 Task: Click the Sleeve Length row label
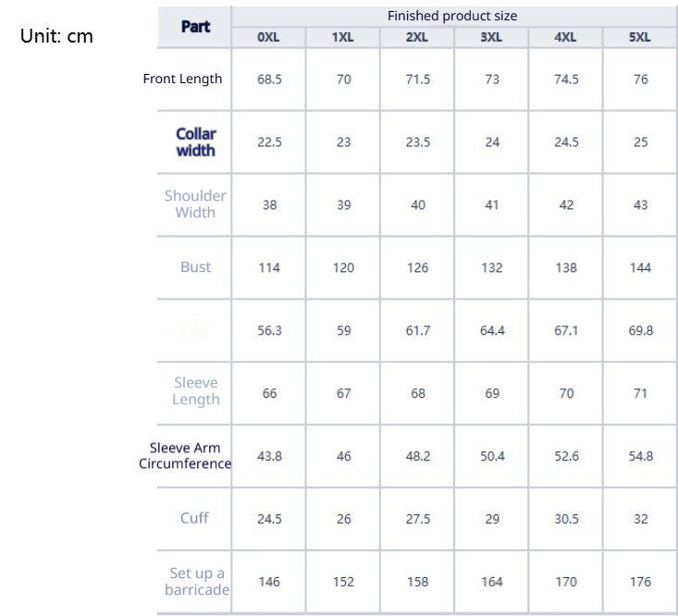[196, 391]
